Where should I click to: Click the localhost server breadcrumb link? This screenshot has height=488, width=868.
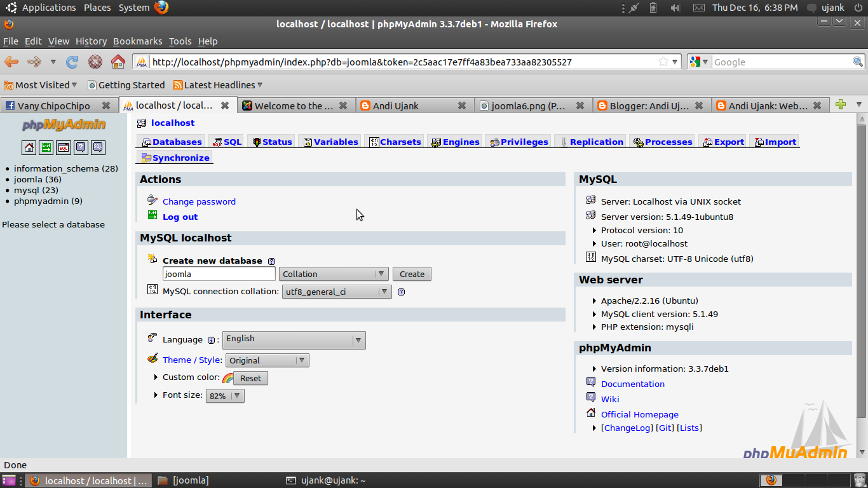[173, 123]
